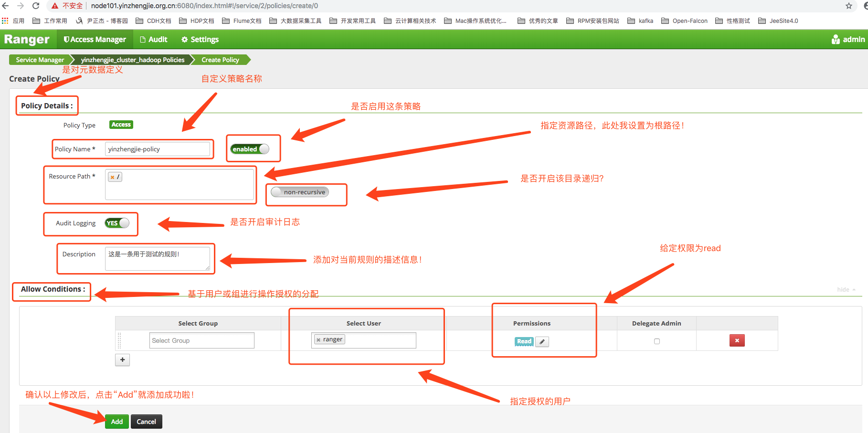The width and height of the screenshot is (868, 433).
Task: Open the 云计算相关技术 bookmarks folder
Action: (x=410, y=21)
